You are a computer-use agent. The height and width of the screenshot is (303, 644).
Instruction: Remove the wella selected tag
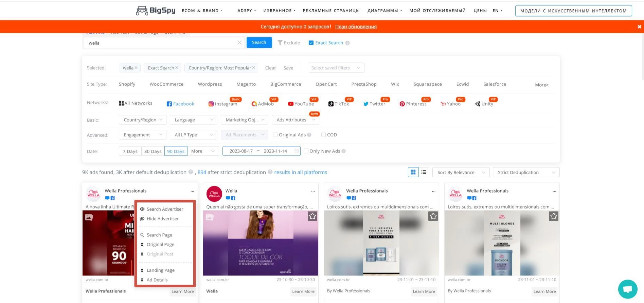click(x=136, y=68)
